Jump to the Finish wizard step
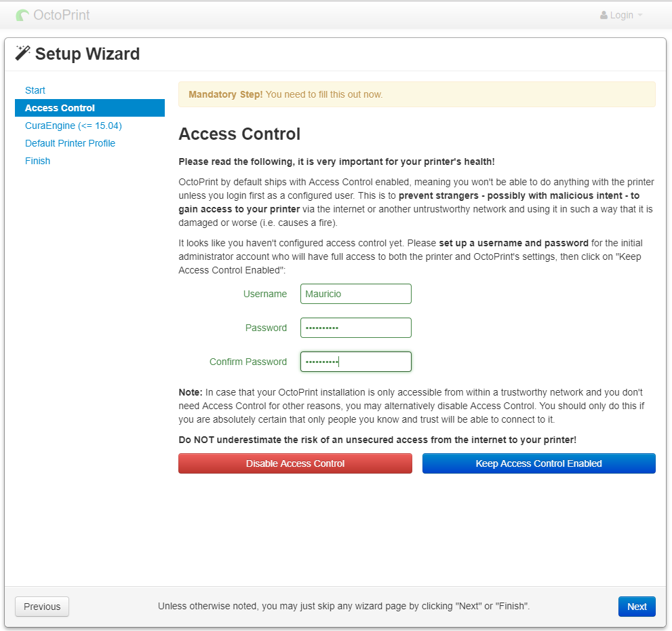This screenshot has width=672, height=631. tap(37, 161)
